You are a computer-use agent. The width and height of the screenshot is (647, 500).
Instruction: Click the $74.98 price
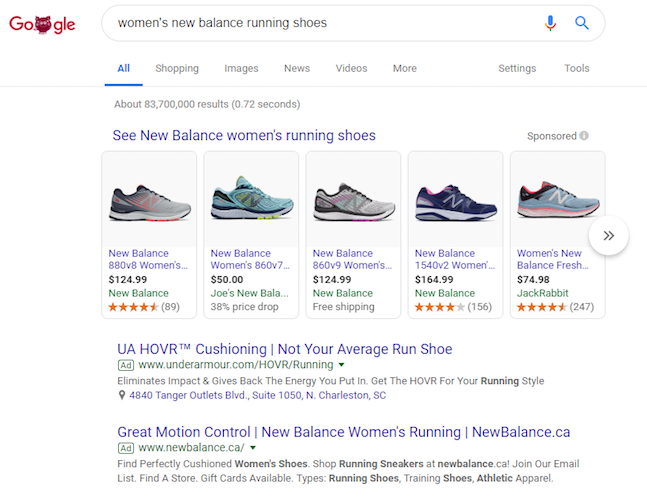click(533, 280)
